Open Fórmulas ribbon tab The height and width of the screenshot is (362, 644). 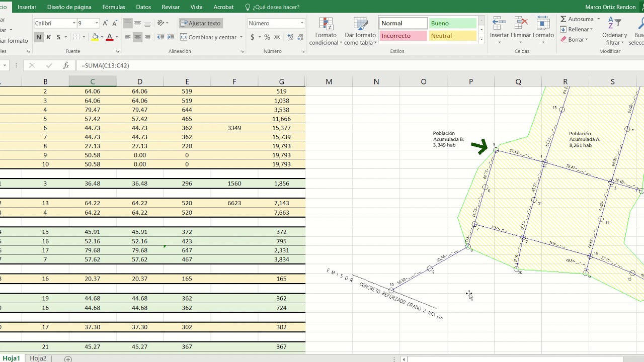(x=114, y=7)
